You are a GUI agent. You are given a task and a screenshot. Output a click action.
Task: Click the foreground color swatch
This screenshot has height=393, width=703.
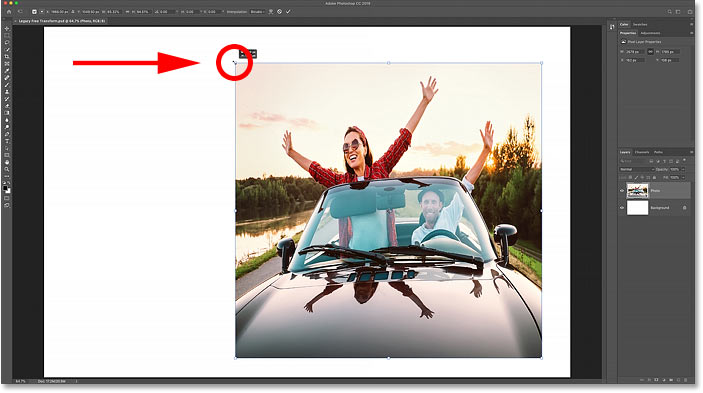(x=5, y=188)
